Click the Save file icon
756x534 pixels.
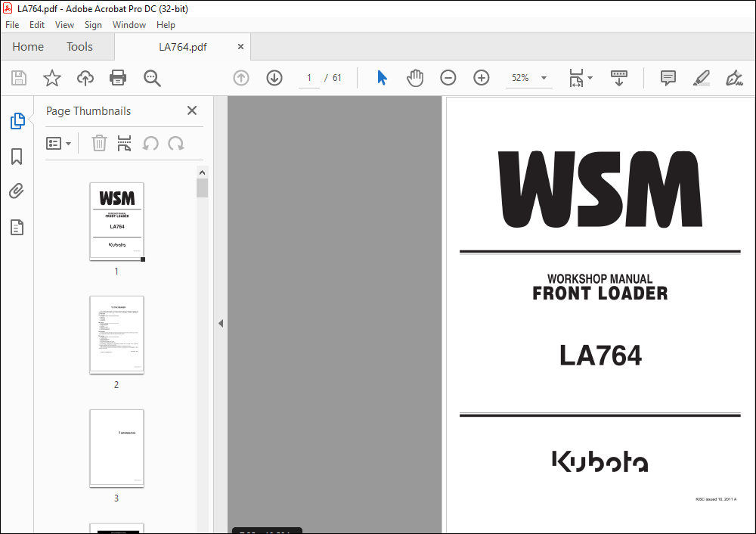pos(19,78)
